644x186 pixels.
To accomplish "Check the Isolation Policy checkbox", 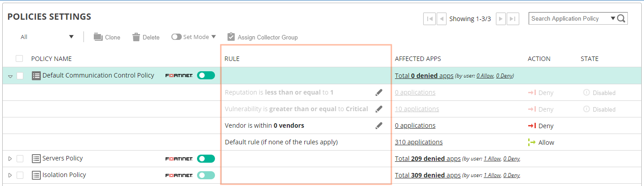I will point(20,175).
